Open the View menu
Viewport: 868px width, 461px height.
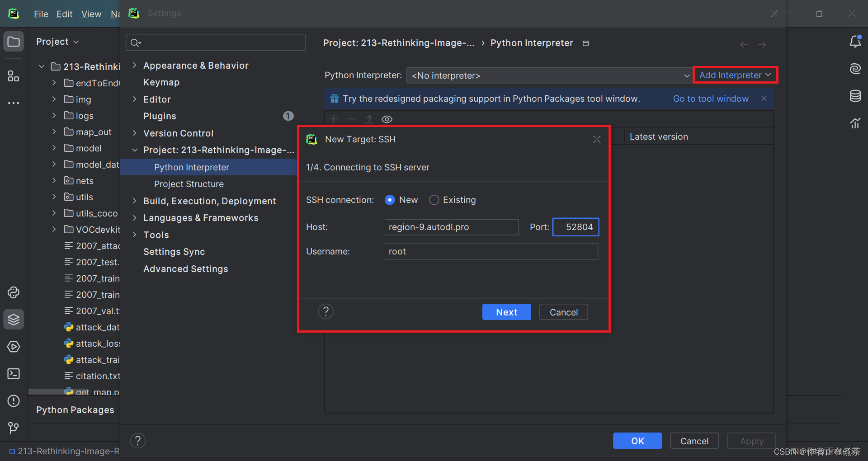[x=91, y=14]
